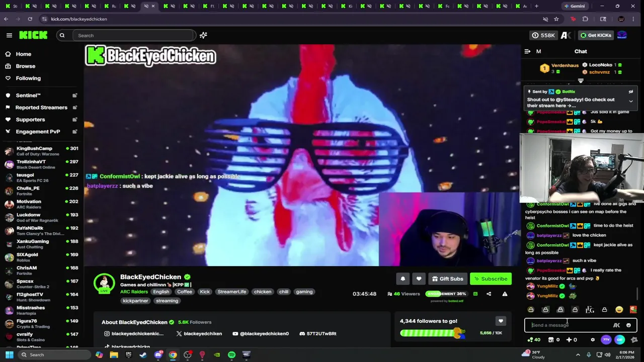This screenshot has height=362, width=644.
Task: Click the engagement 36% meter
Action: [447, 294]
